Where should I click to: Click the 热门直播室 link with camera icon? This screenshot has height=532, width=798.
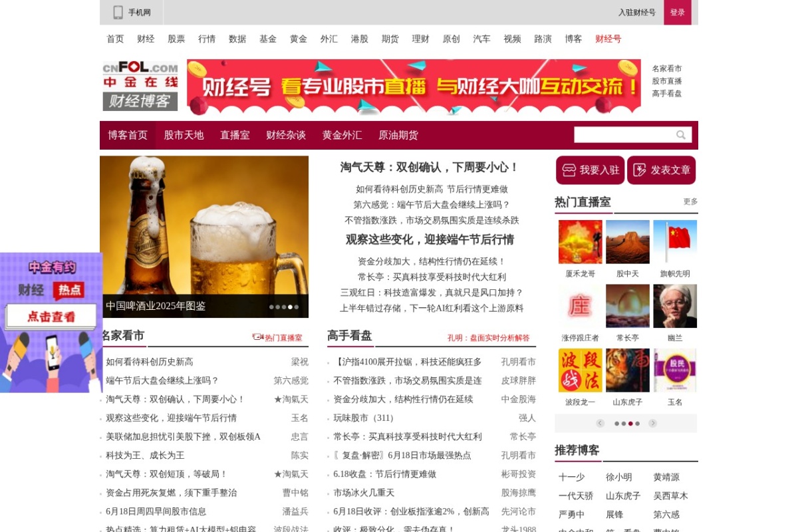pos(277,338)
